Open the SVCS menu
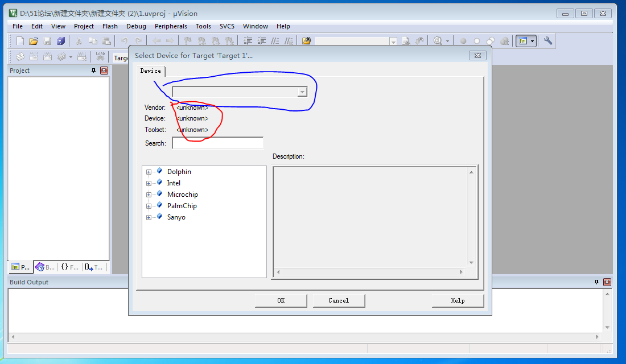Screen dimensions: 626x364 [x=226, y=26]
